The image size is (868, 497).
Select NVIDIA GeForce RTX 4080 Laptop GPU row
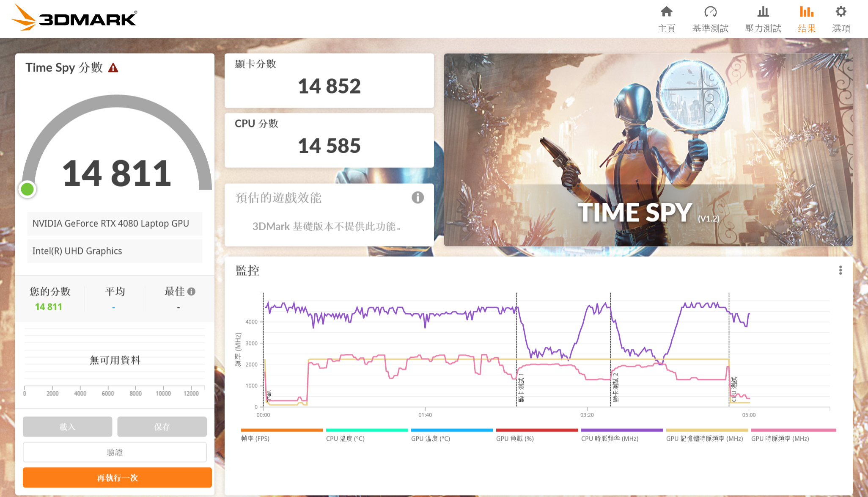(115, 224)
